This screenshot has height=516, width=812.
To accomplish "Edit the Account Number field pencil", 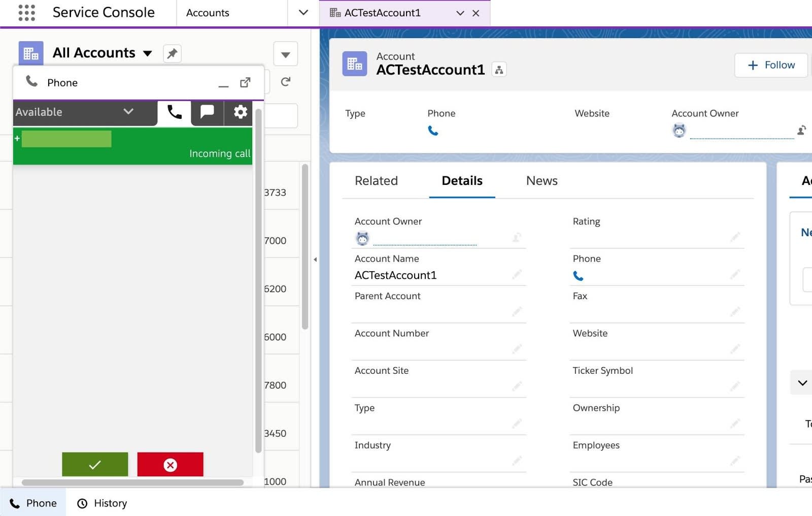I will [x=517, y=349].
